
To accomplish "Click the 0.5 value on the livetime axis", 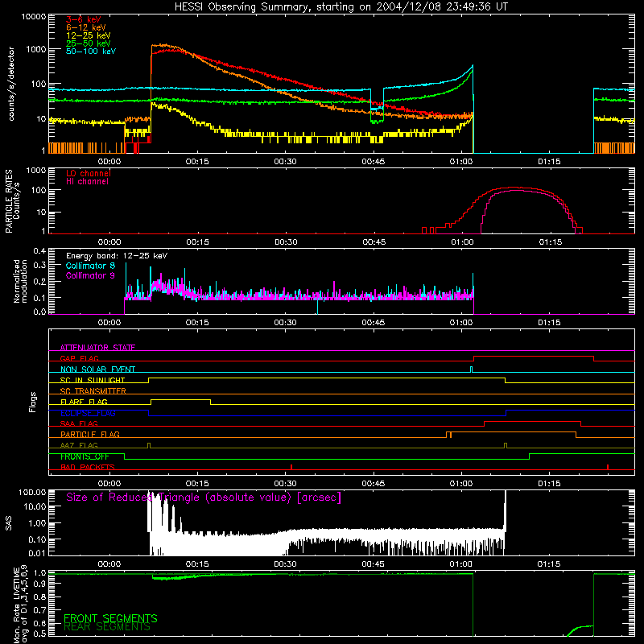I will point(39,634).
